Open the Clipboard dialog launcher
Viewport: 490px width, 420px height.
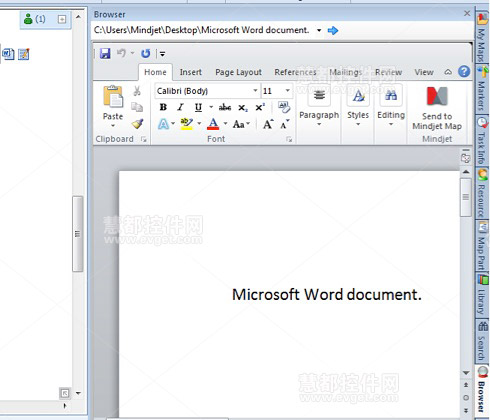[x=144, y=139]
